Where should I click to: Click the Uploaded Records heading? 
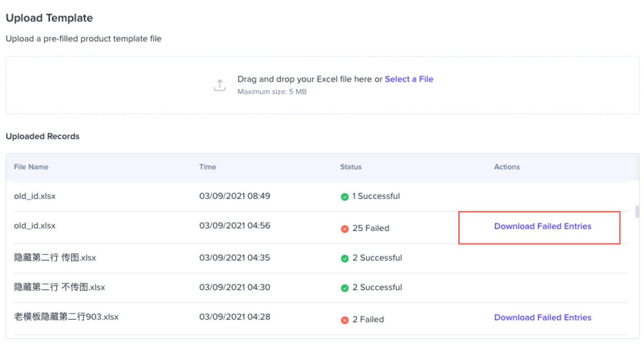pos(43,136)
